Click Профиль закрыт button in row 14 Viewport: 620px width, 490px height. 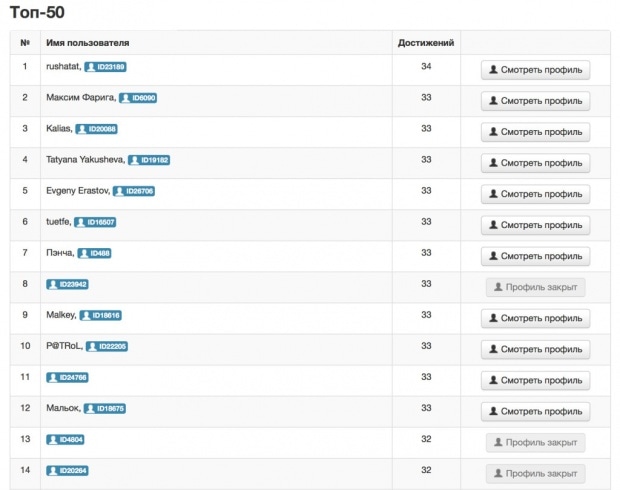coord(535,473)
